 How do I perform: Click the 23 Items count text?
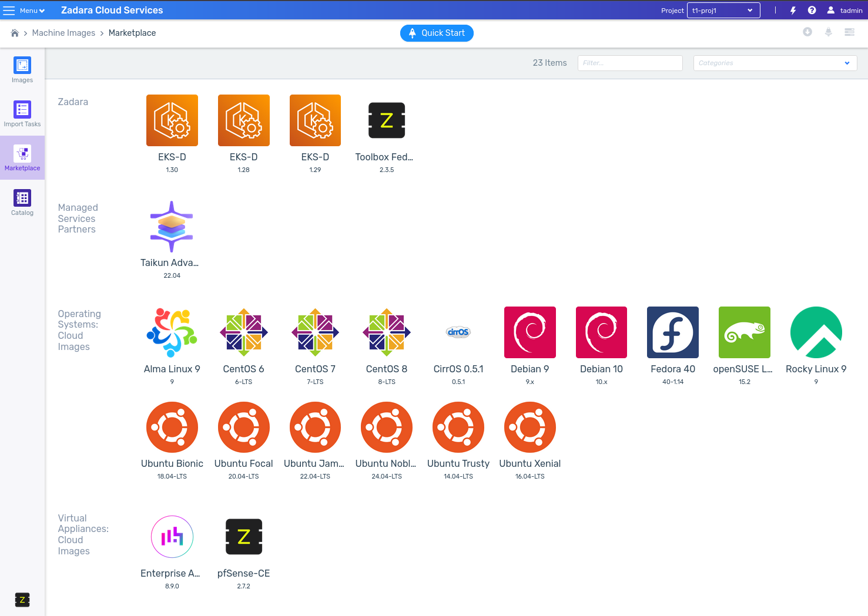[x=549, y=63]
